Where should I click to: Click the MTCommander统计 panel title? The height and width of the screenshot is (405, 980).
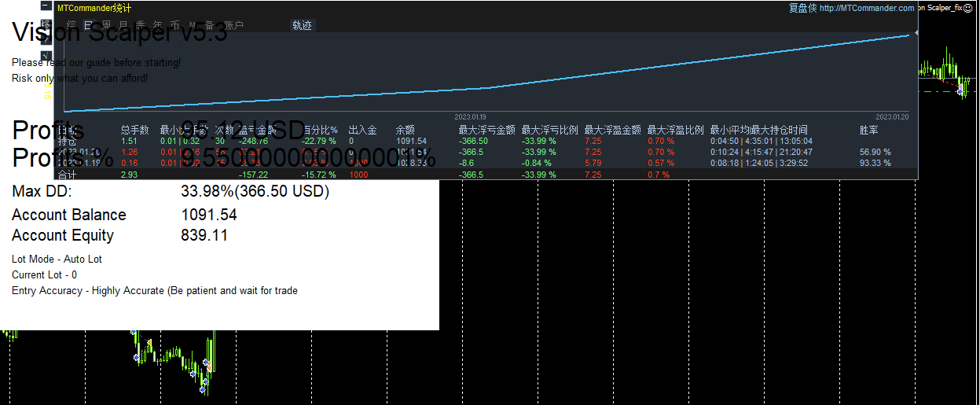[94, 8]
